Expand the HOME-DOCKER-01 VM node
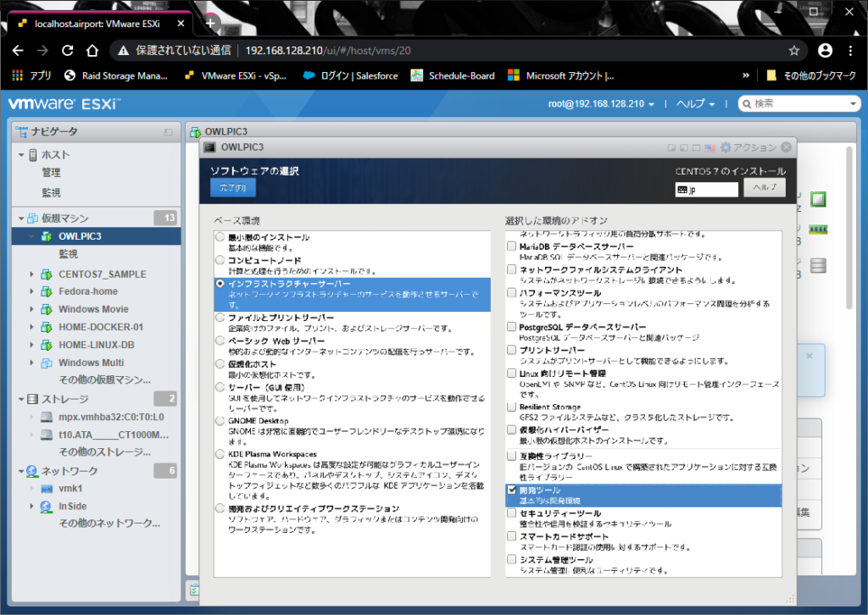The height and width of the screenshot is (615, 868). 31,328
